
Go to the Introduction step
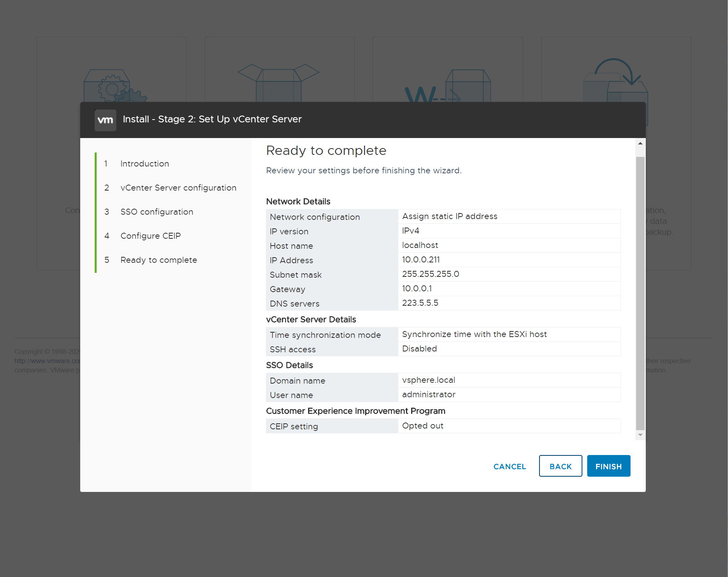(x=145, y=164)
